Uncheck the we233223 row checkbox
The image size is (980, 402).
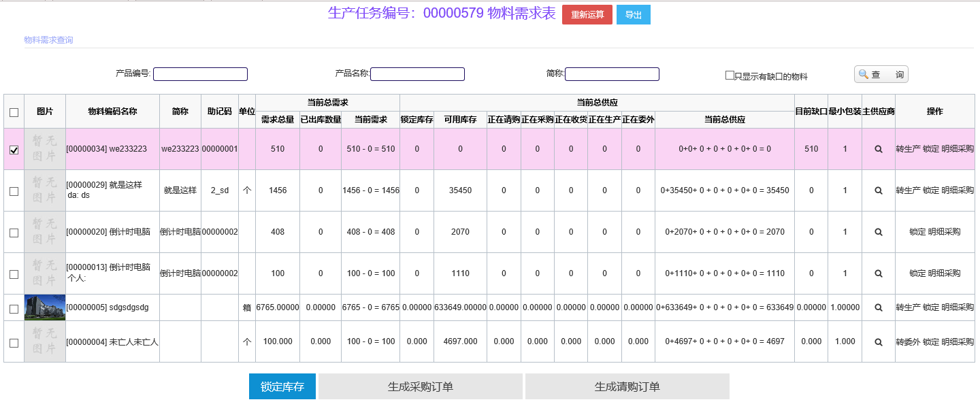click(14, 150)
